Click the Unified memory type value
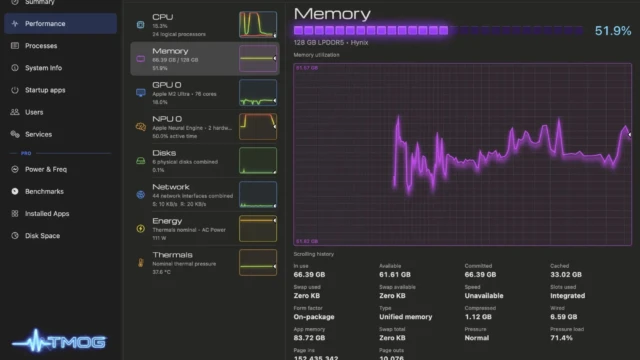Screen dimensions: 640x360 click(405, 317)
